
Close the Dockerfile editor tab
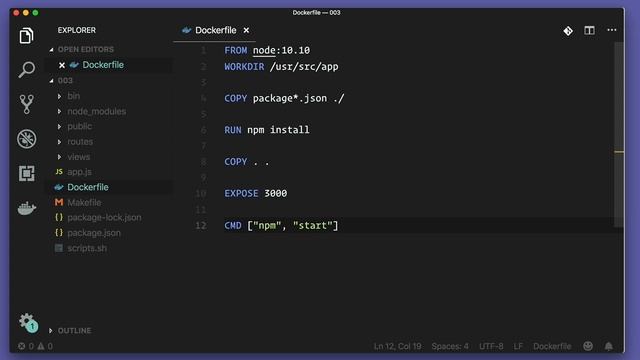click(246, 30)
